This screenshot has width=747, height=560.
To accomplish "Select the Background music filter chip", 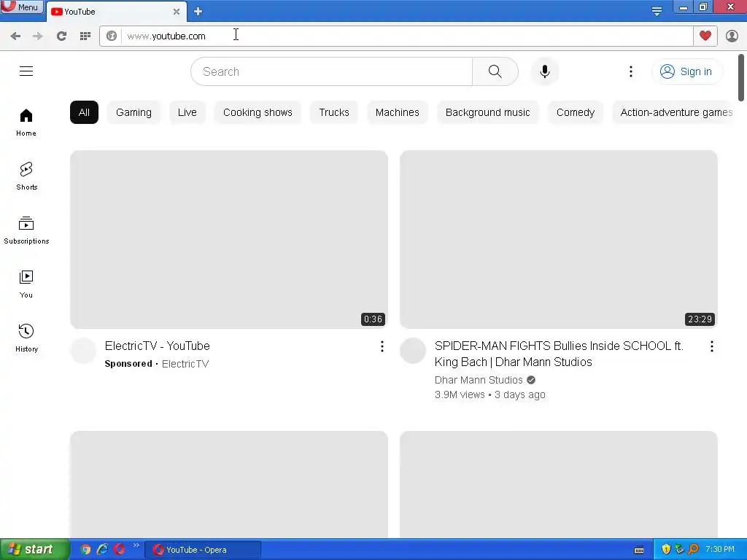I will tap(488, 112).
